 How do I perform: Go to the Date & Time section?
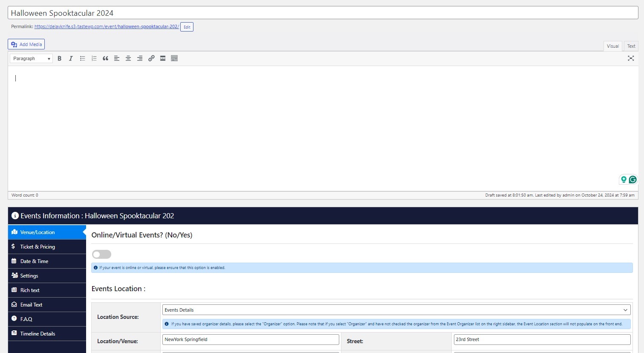(x=34, y=261)
